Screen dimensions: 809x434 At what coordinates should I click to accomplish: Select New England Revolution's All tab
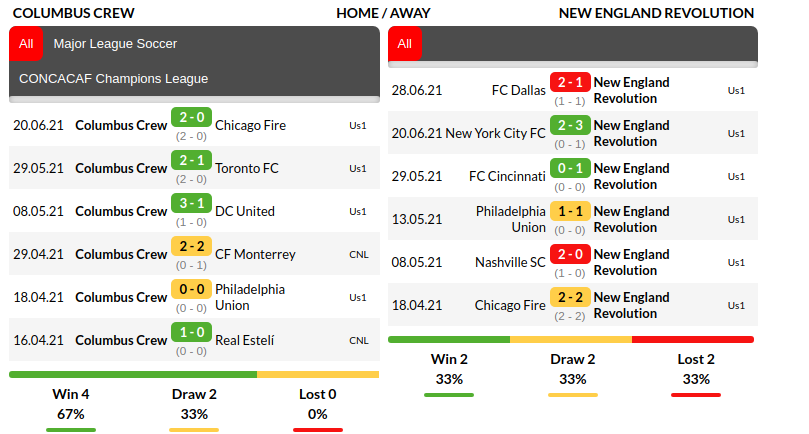point(404,44)
